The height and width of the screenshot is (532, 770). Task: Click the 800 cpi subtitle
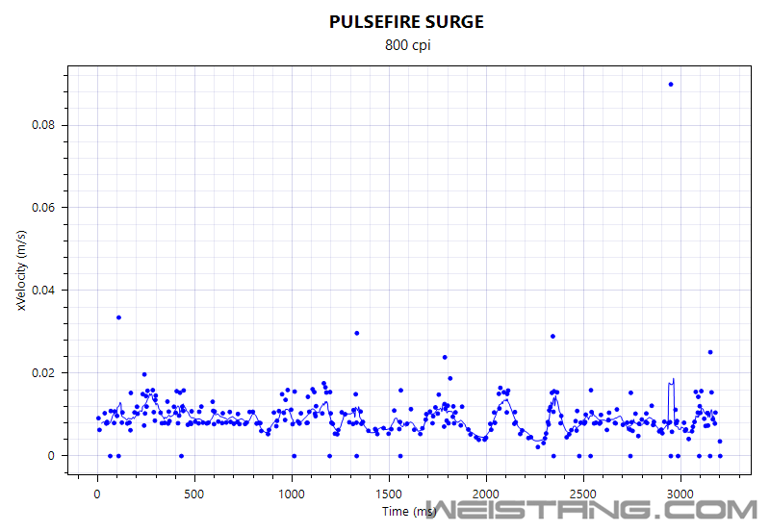click(407, 45)
